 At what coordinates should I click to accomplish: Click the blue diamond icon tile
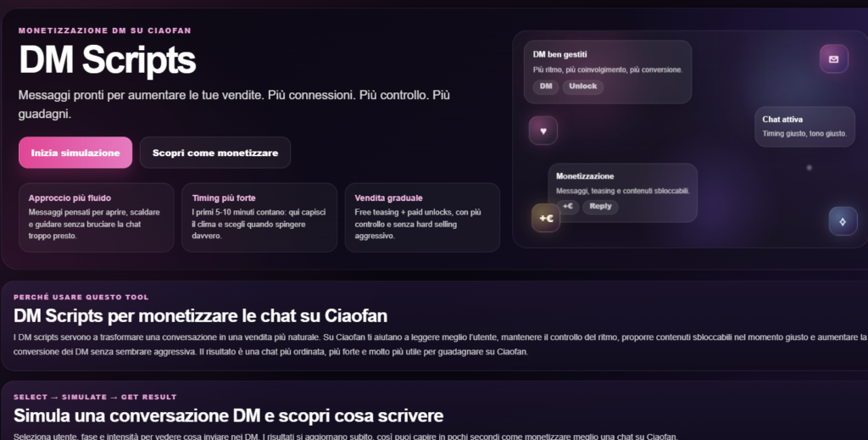pyautogui.click(x=843, y=221)
